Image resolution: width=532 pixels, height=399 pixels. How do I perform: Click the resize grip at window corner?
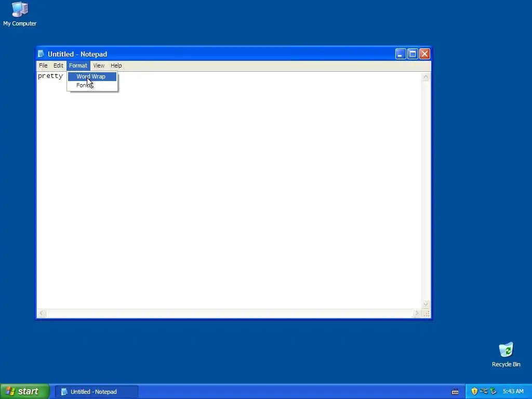tap(427, 313)
